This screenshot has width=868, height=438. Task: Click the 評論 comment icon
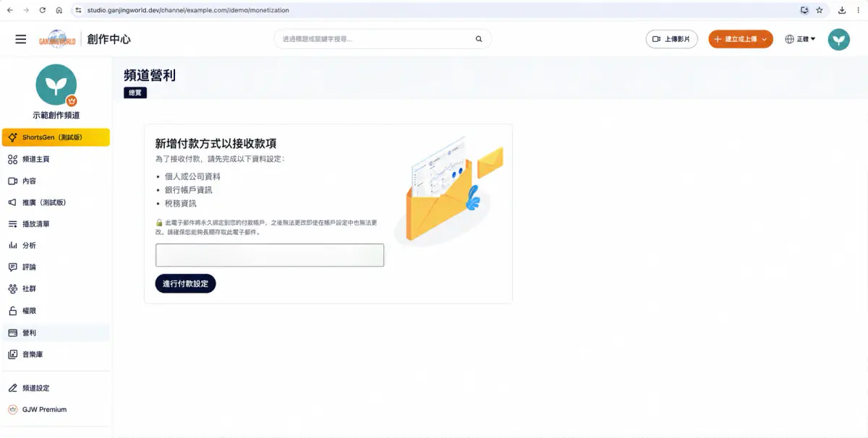[12, 267]
